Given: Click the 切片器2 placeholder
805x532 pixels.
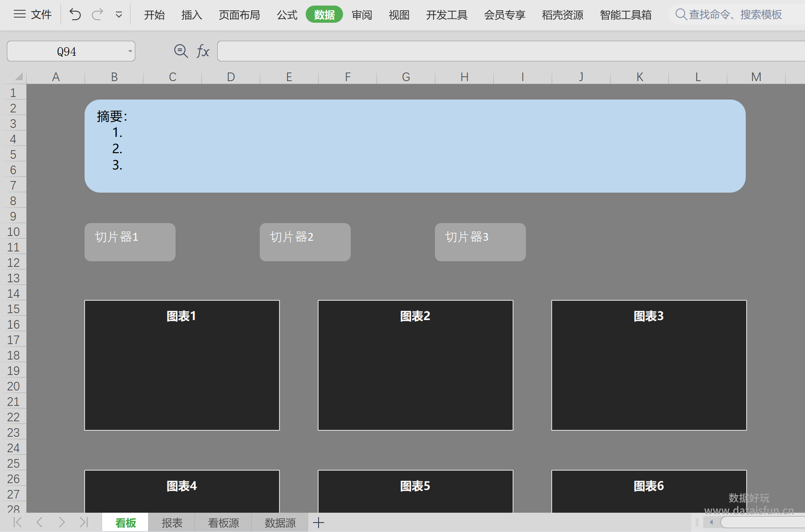Looking at the screenshot, I should (305, 242).
